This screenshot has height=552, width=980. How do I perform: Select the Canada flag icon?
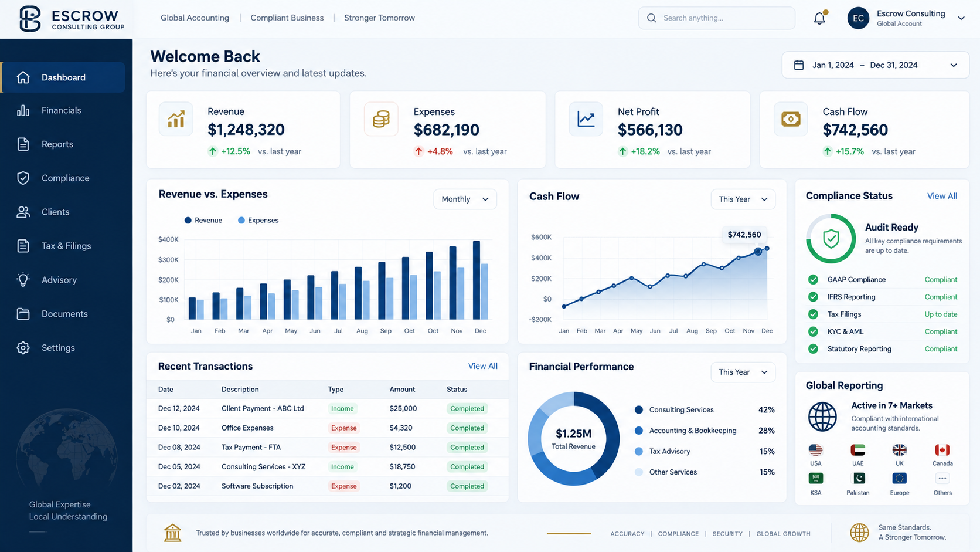942,450
